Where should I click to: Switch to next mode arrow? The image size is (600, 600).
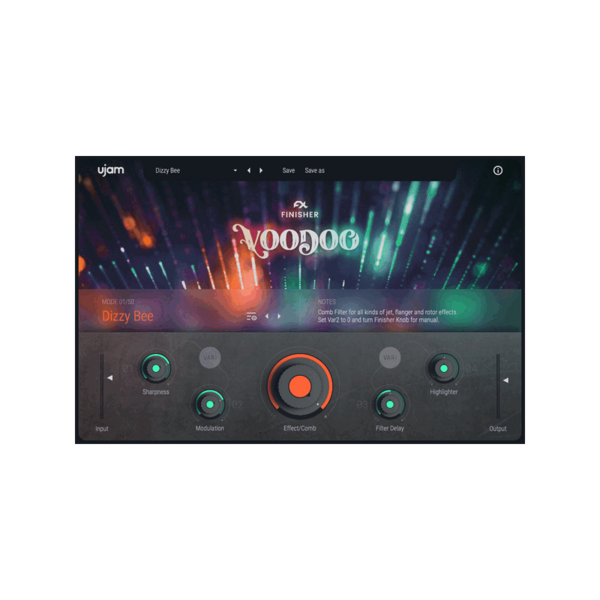pyautogui.click(x=279, y=316)
